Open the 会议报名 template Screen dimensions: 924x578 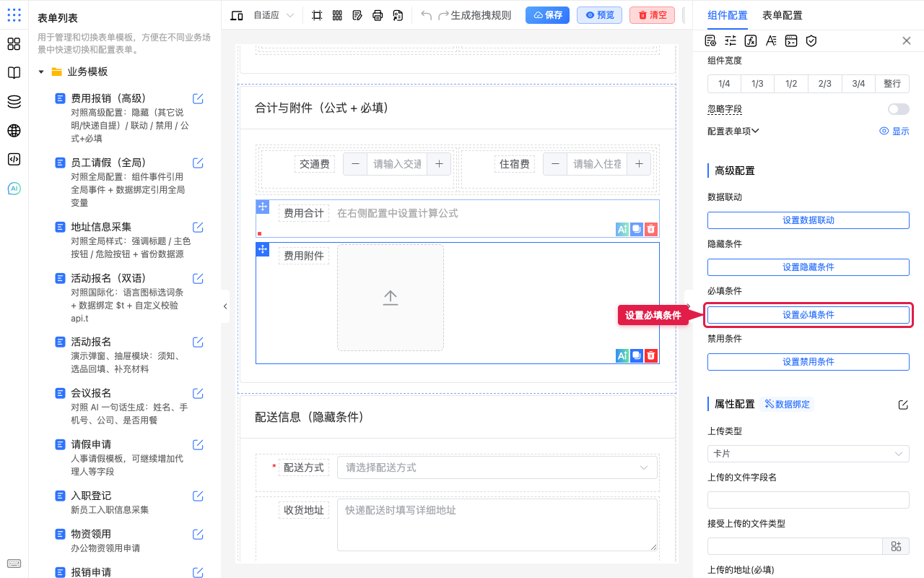(x=91, y=393)
